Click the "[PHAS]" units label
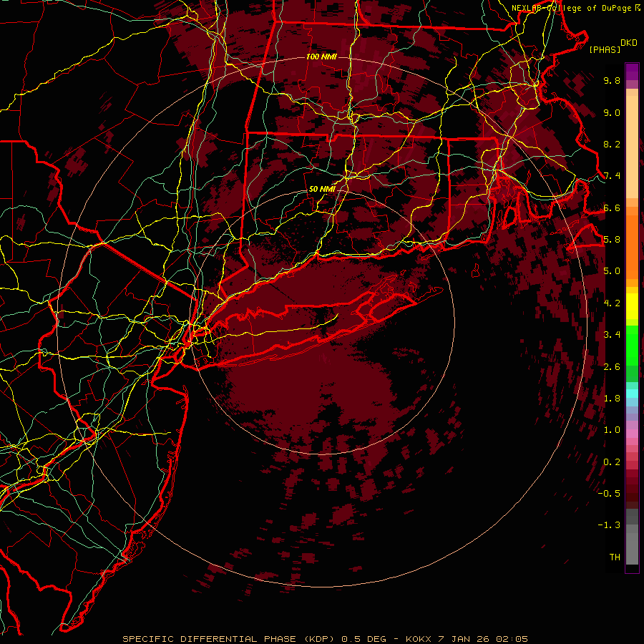This screenshot has width=644, height=644. [605, 50]
